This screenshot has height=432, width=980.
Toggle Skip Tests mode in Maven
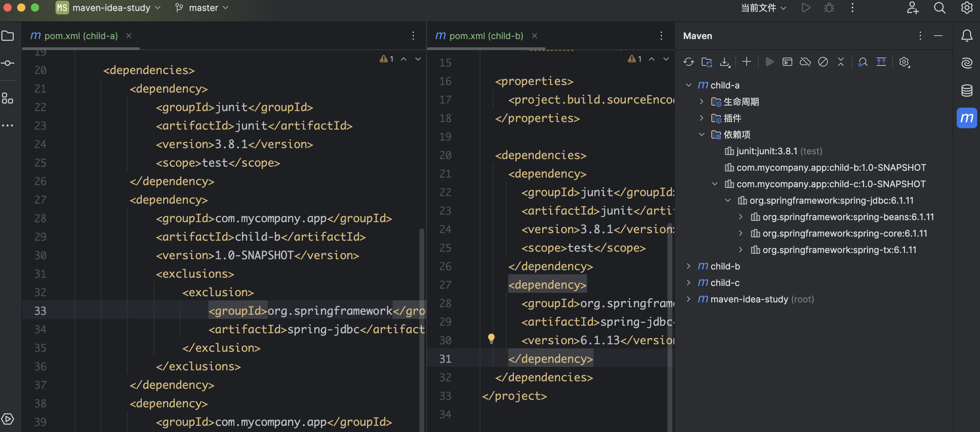823,62
